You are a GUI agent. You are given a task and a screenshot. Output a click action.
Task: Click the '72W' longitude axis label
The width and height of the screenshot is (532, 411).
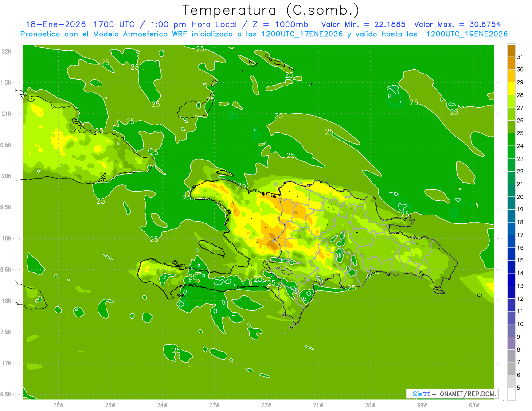click(266, 405)
